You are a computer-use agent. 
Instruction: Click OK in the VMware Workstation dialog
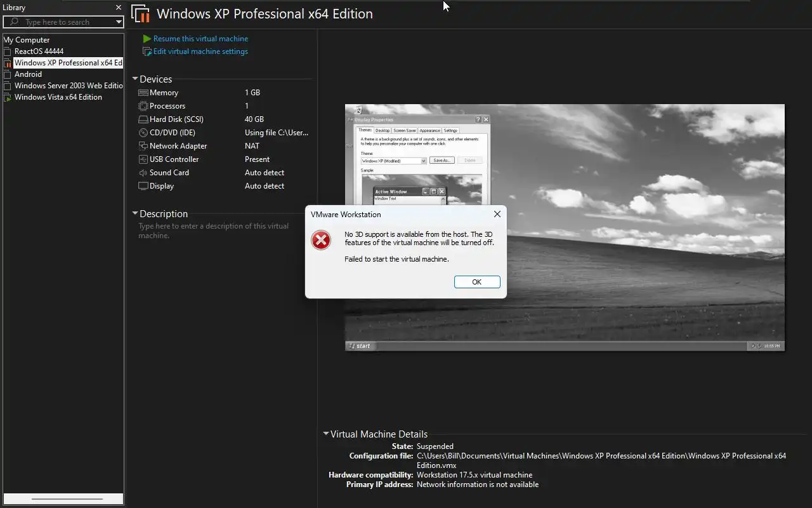[477, 282]
